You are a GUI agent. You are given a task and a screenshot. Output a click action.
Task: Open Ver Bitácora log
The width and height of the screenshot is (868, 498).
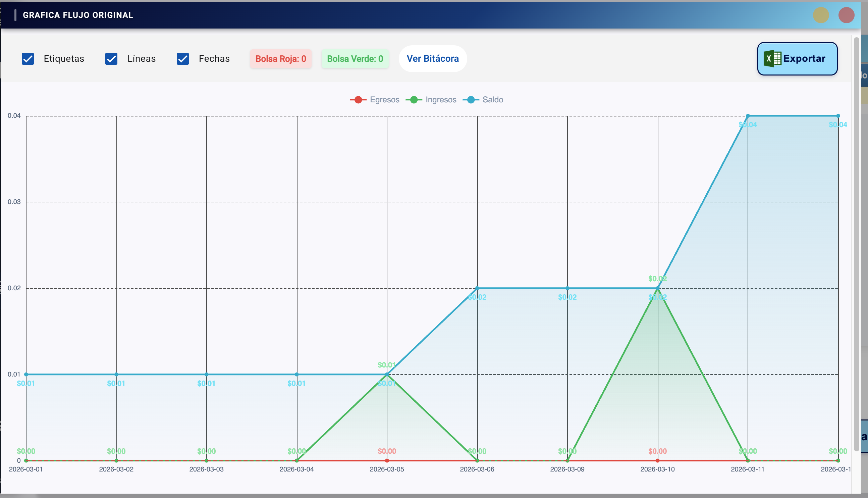pyautogui.click(x=432, y=58)
